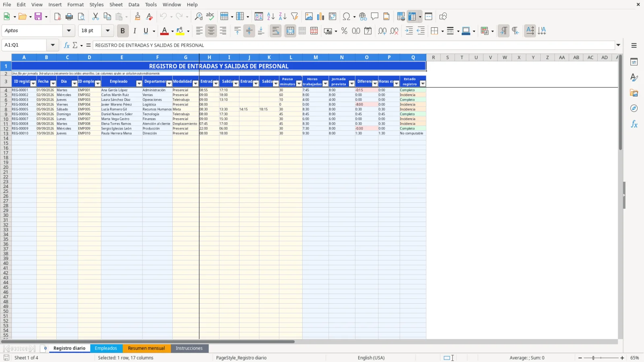Toggle Align Left button
644x362 pixels.
coord(199,31)
